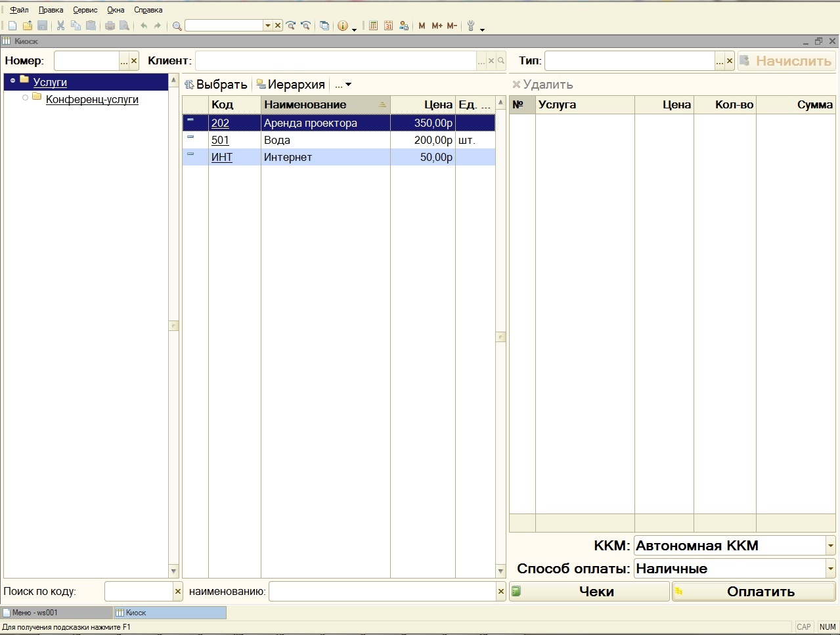Click the Cut scissors icon
840x635 pixels.
[x=60, y=26]
